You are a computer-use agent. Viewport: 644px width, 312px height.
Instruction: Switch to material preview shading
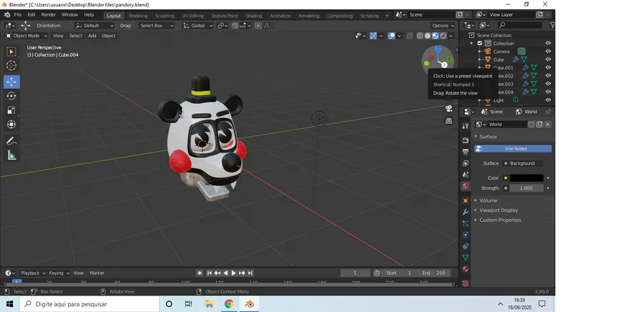tap(435, 36)
